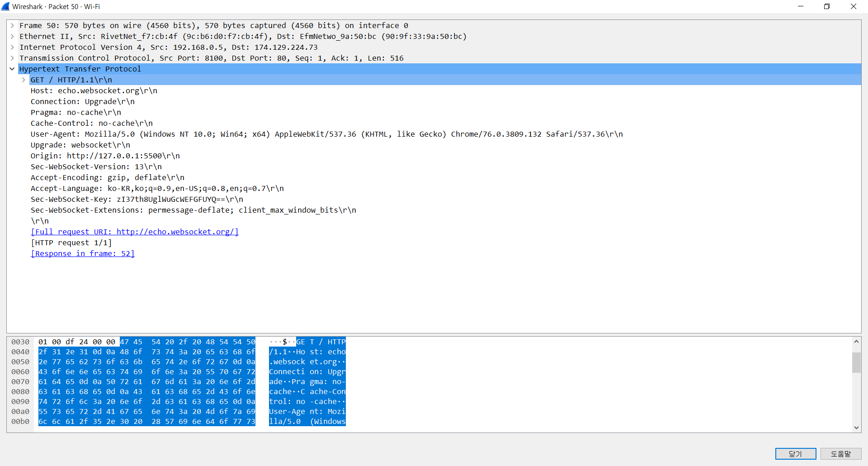The width and height of the screenshot is (868, 466).
Task: Click the Wireshark shark fin title icon
Action: click(x=5, y=6)
